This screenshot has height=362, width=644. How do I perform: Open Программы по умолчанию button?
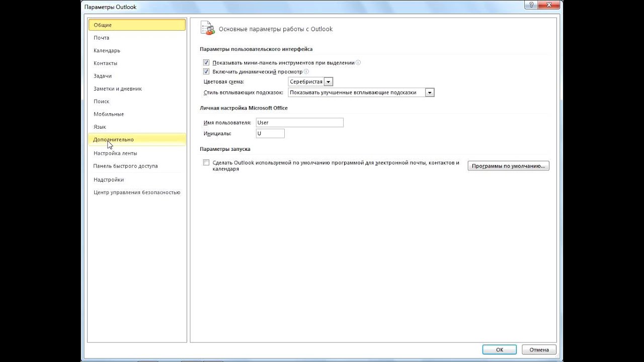508,166
